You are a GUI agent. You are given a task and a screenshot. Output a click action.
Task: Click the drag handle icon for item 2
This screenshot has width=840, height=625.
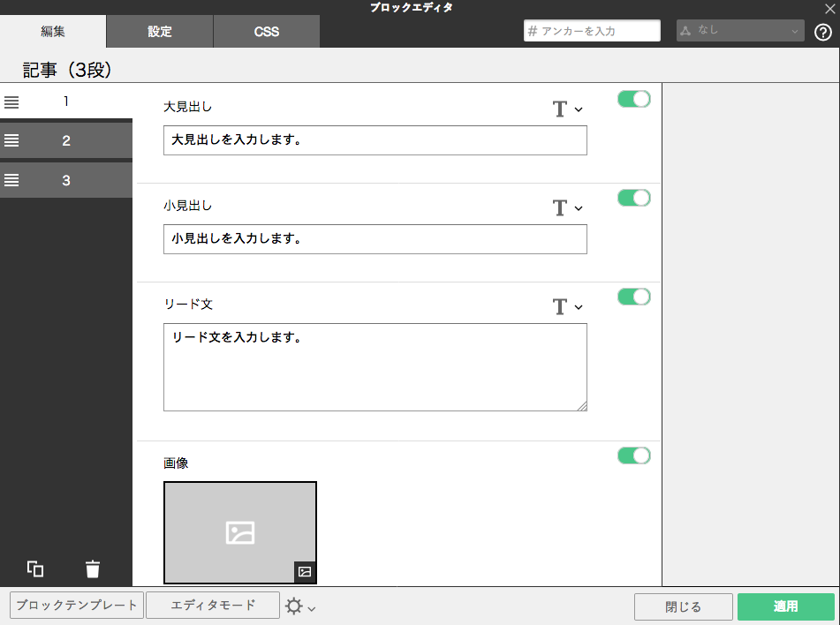click(x=11, y=140)
